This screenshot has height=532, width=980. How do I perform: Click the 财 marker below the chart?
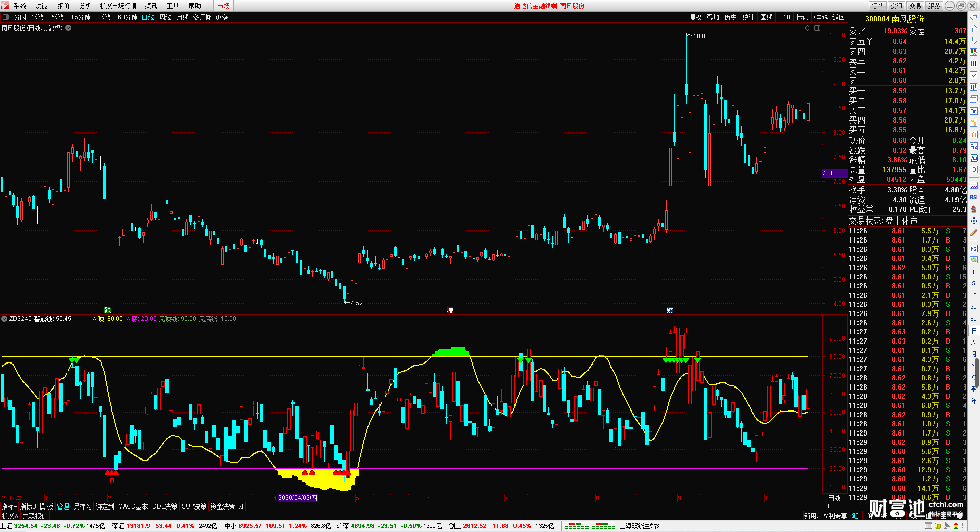[670, 310]
